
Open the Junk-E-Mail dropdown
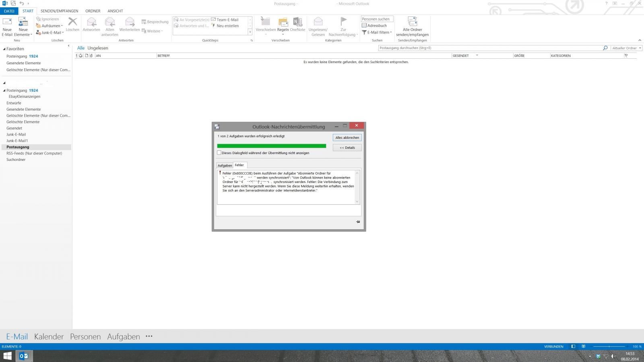tap(50, 33)
